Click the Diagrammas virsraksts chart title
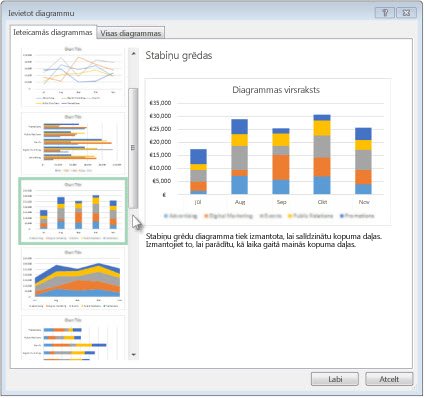 [x=276, y=90]
